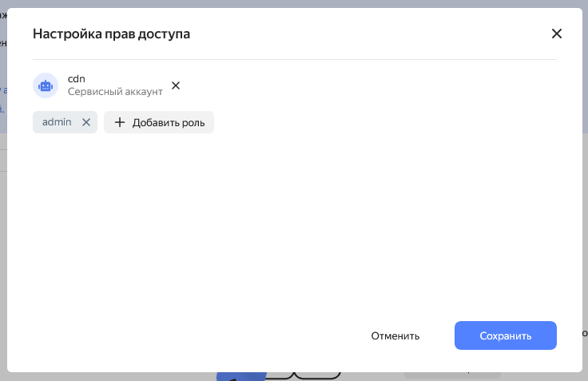Click the gray button behind dialog bottom
Viewport: 588px width, 381px height.
coord(452,375)
